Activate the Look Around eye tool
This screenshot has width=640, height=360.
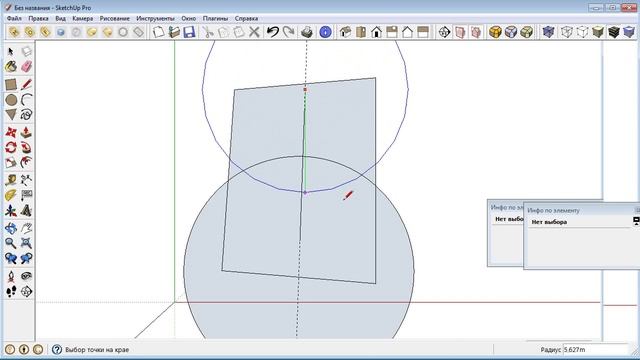[27, 276]
